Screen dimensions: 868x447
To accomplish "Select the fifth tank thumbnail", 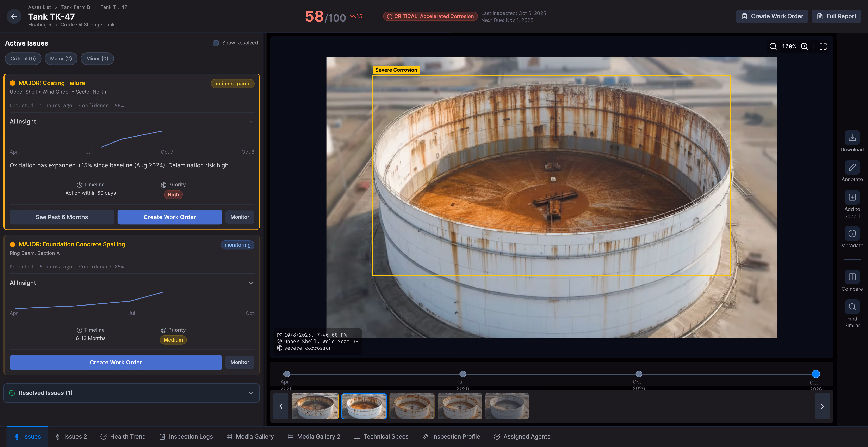I will pos(507,406).
